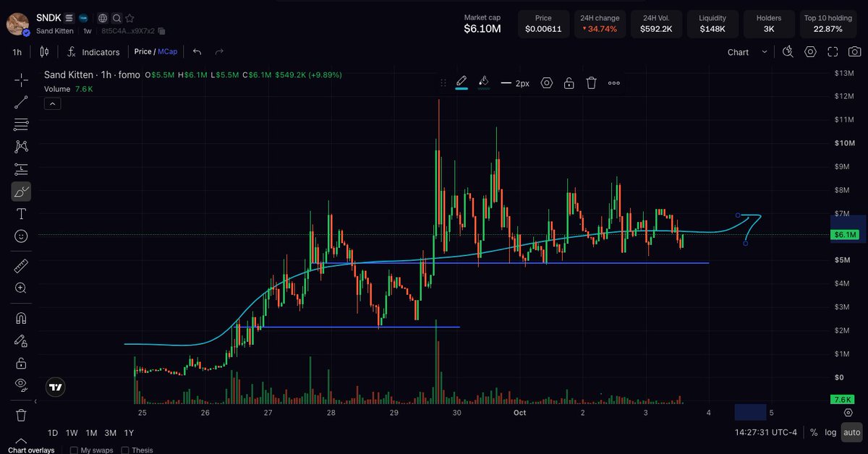
Task: Delete selected drawing from floating toolbar
Action: point(591,83)
